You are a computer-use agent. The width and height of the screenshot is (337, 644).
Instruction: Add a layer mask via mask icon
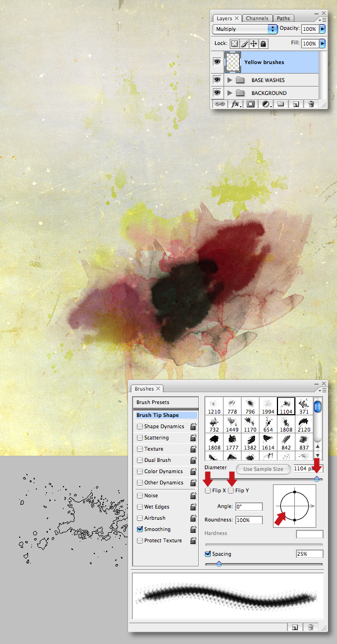(251, 104)
